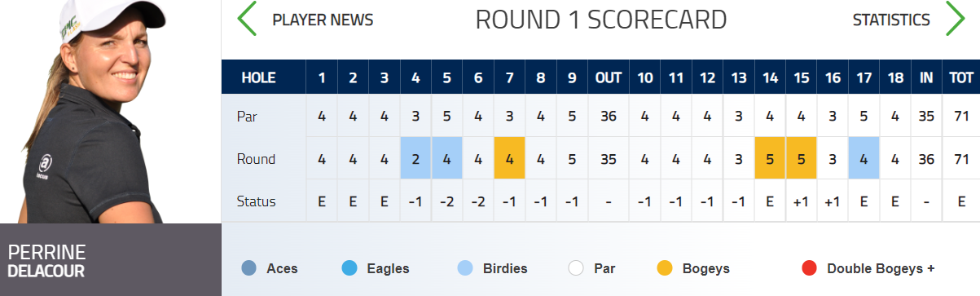Select the birdie score on hole 4
This screenshot has height=296, width=980.
click(415, 158)
